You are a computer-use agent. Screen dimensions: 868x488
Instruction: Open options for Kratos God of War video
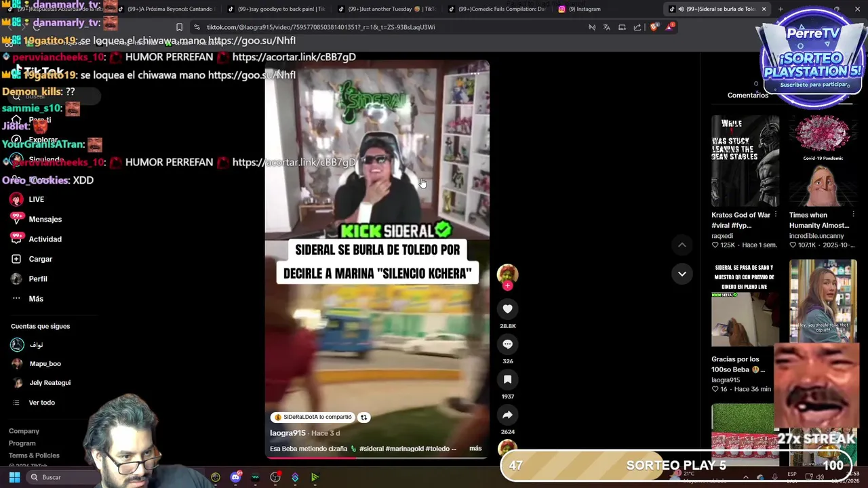[x=776, y=215]
